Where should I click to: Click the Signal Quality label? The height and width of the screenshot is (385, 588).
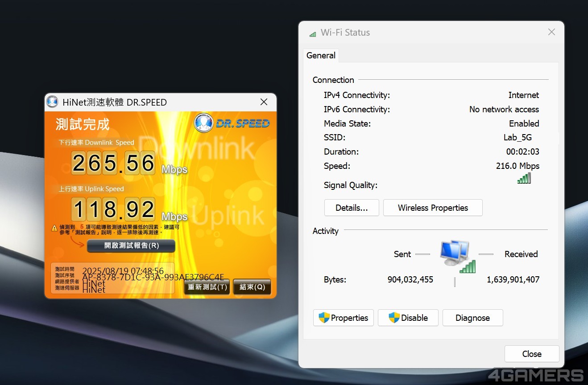coord(351,185)
